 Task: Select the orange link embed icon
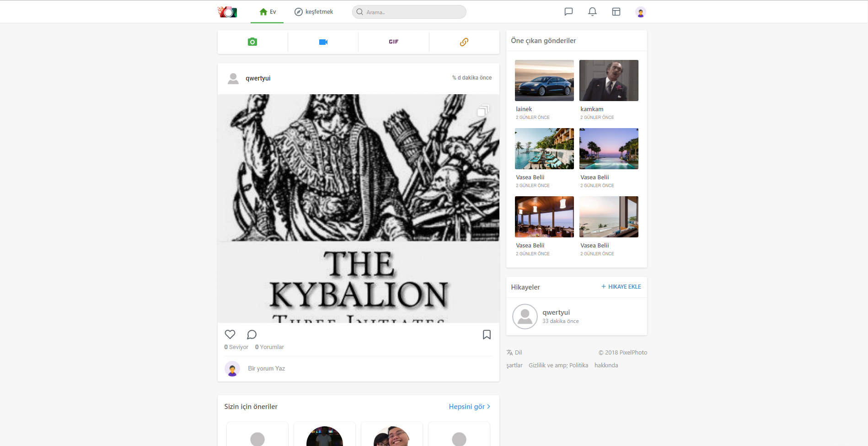(x=464, y=42)
